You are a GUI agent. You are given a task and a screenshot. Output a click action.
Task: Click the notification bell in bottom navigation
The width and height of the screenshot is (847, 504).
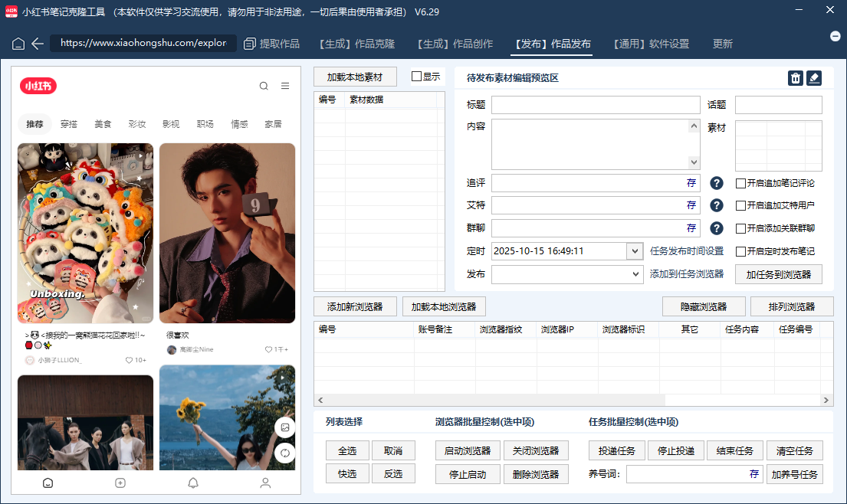click(x=193, y=483)
